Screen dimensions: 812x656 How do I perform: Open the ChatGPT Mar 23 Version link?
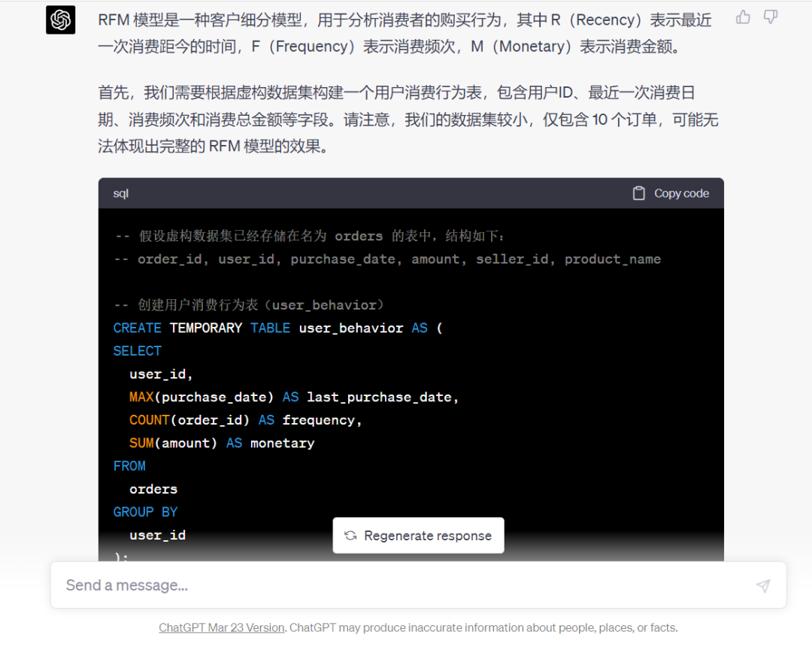(x=221, y=627)
